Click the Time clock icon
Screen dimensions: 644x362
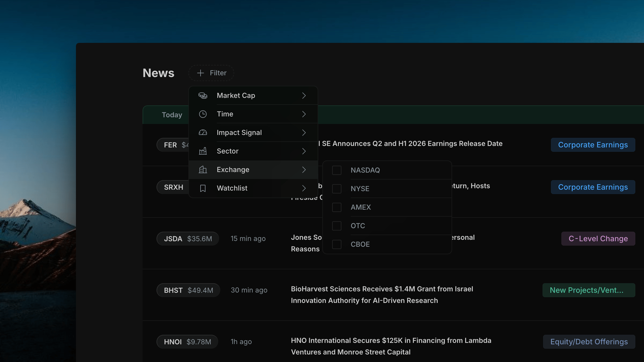tap(203, 114)
